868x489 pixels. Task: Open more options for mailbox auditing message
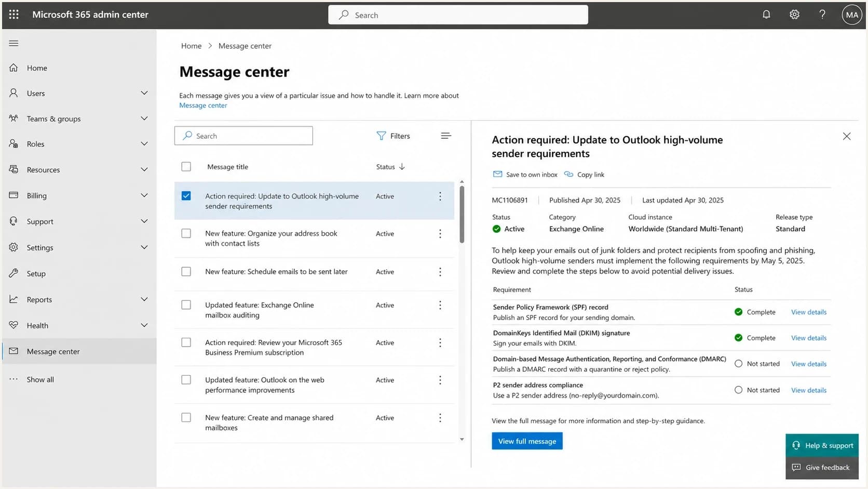[440, 305]
